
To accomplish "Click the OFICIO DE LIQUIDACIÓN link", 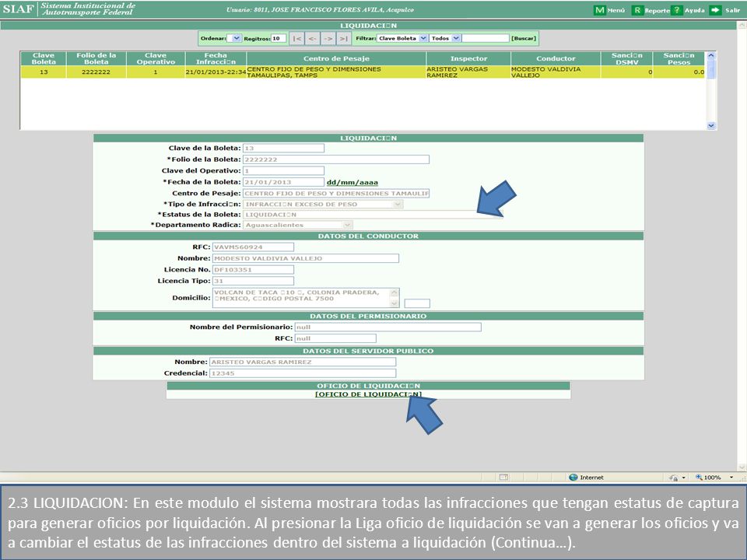I will pyautogui.click(x=368, y=394).
